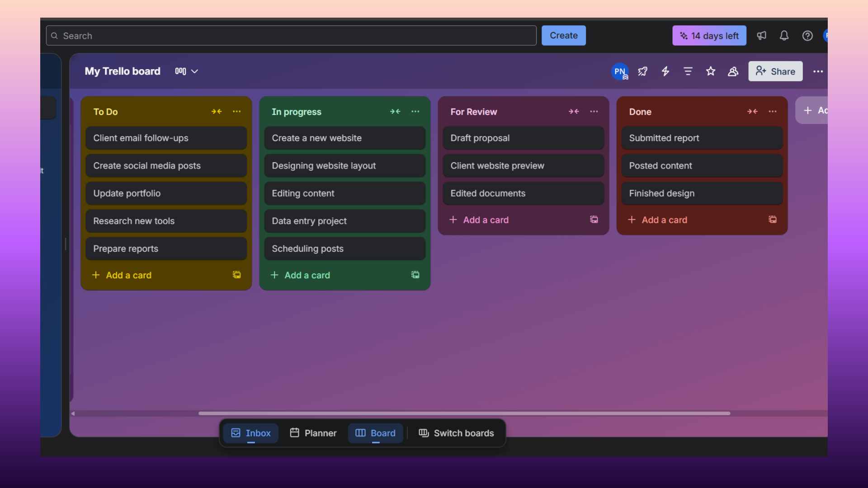Viewport: 868px width, 488px height.
Task: Click the Share button
Action: [775, 71]
